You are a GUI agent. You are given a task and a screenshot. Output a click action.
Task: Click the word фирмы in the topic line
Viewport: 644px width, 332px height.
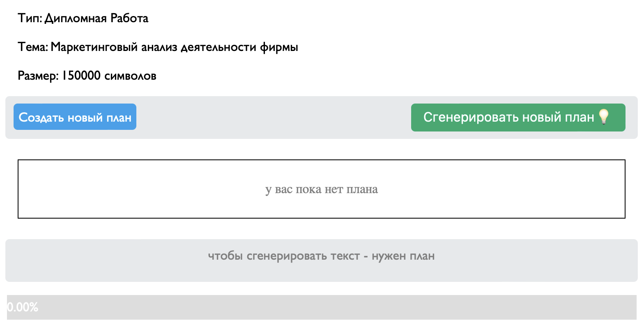pos(279,48)
